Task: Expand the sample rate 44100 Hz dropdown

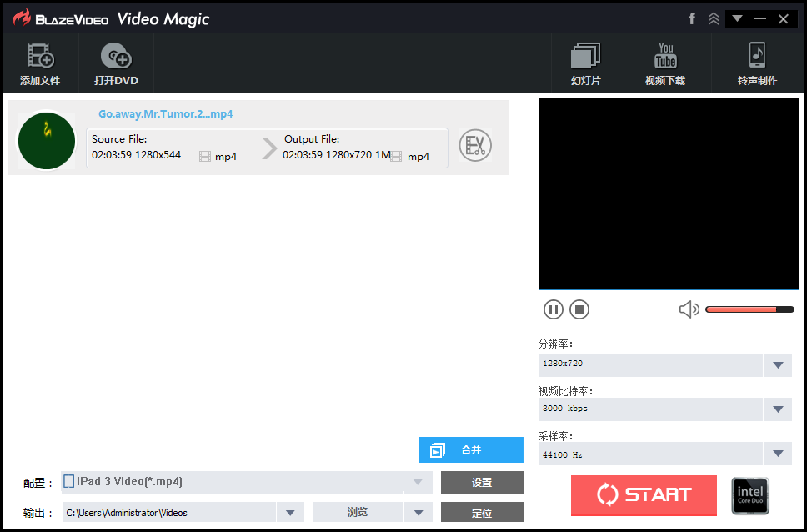Action: point(778,454)
